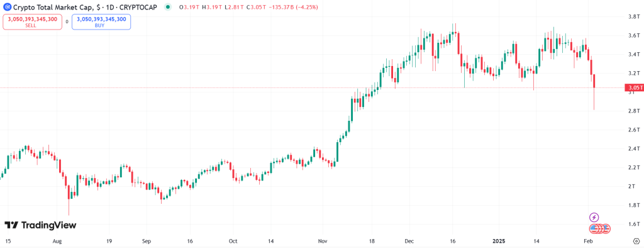The height and width of the screenshot is (251, 644).
Task: Click the blue BUY order button
Action: [101, 22]
